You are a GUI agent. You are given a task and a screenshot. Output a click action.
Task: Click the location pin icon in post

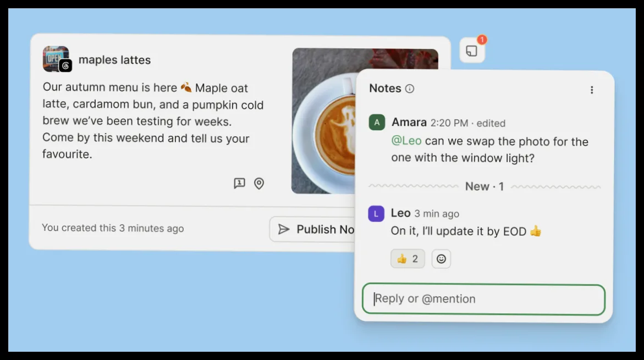(258, 184)
